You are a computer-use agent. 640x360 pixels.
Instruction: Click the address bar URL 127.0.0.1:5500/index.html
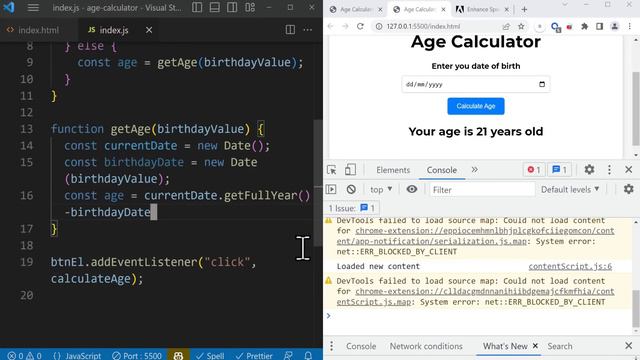tap(423, 26)
